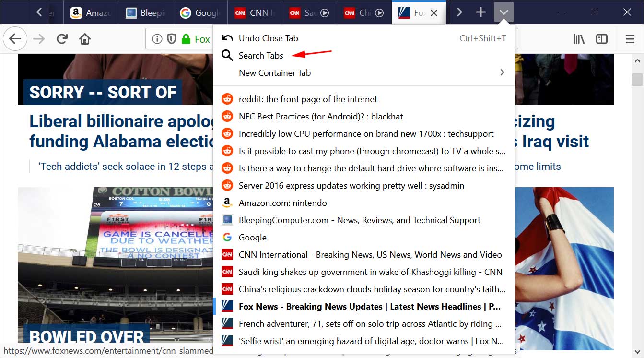Image resolution: width=644 pixels, height=358 pixels.
Task: Close the Fox News tab
Action: click(434, 13)
